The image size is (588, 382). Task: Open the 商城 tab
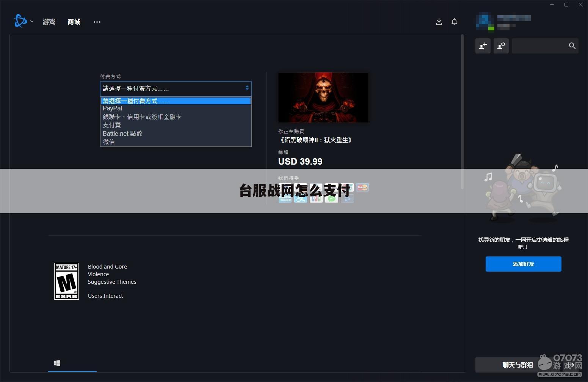(x=74, y=22)
